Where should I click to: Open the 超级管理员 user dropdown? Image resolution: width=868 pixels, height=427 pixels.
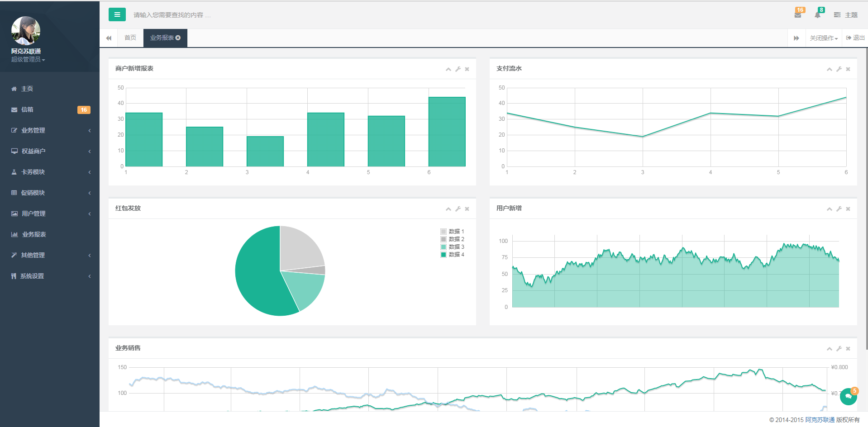tap(28, 59)
